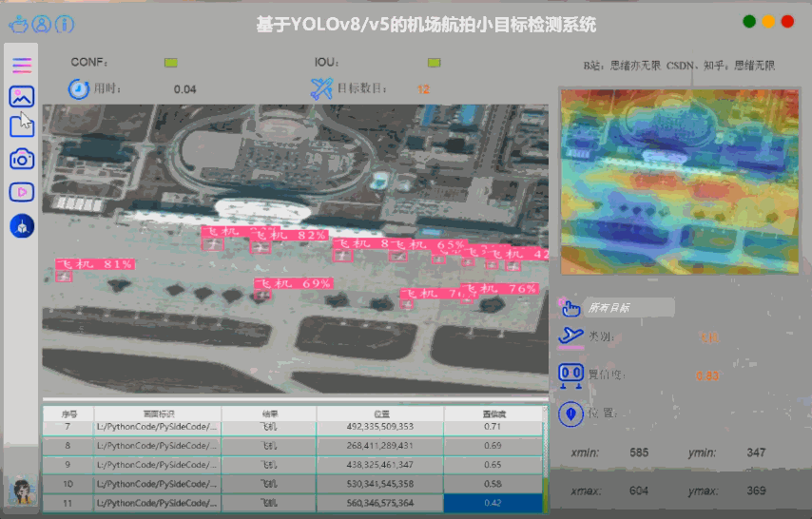812x519 pixels.
Task: Click the teapot logo icon in title bar
Action: (x=19, y=24)
